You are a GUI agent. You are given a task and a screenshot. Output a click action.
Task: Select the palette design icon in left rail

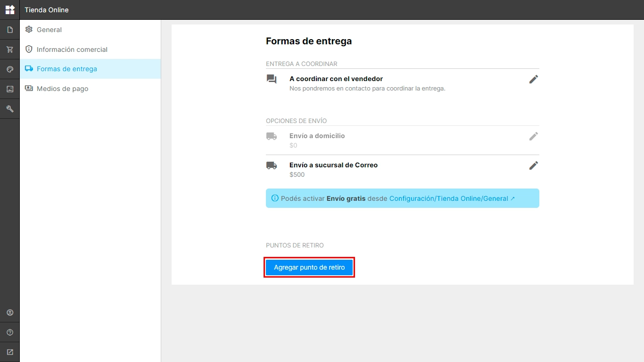[10, 69]
